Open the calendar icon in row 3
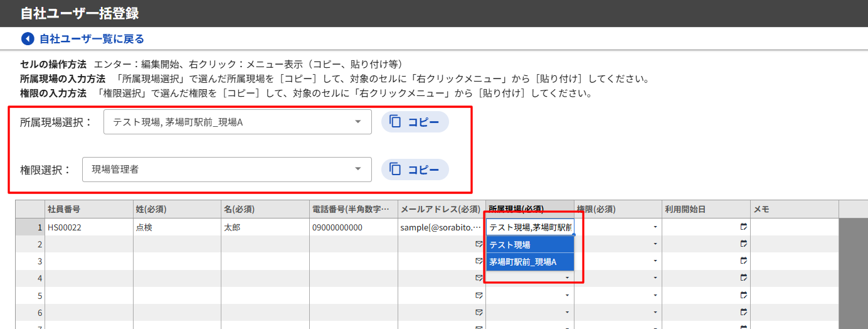The image size is (868, 329). point(744,261)
